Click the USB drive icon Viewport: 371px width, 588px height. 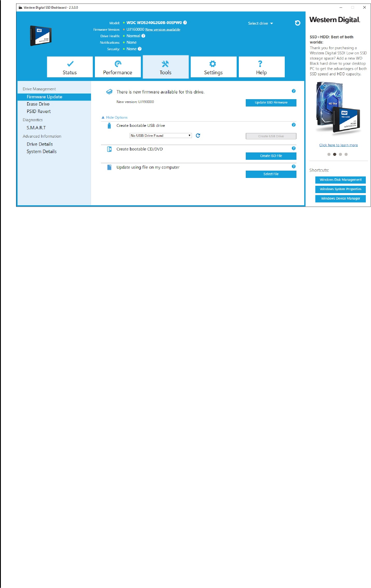109,126
